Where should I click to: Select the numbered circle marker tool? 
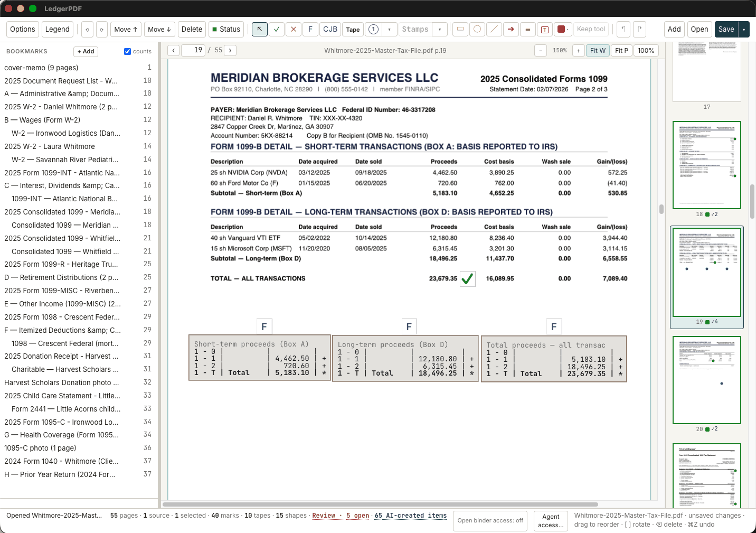[x=373, y=29]
